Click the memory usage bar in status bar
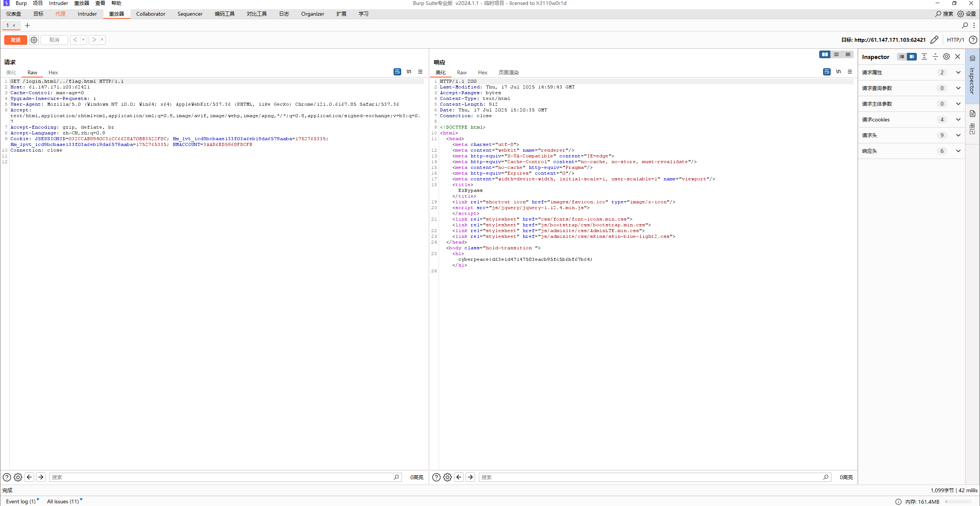The width and height of the screenshot is (980, 506). click(x=958, y=502)
